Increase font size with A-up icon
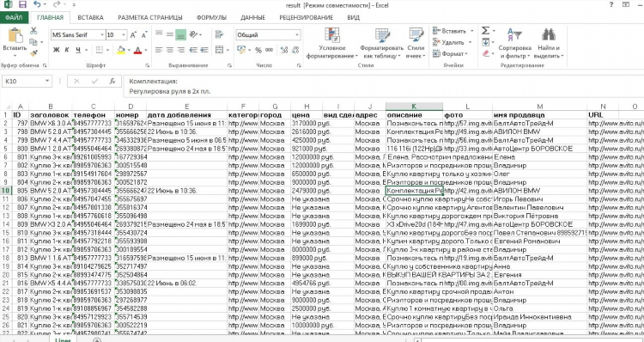This screenshot has height=342, width=644. coord(133,35)
